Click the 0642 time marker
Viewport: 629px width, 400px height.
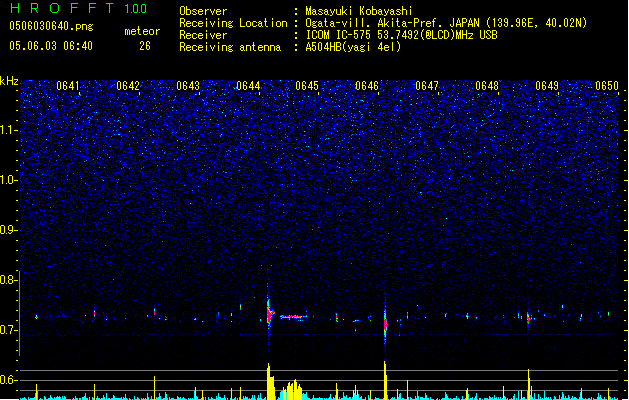click(x=128, y=85)
